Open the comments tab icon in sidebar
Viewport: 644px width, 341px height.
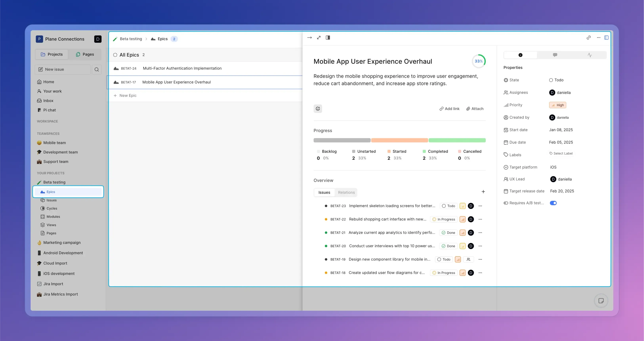(555, 55)
